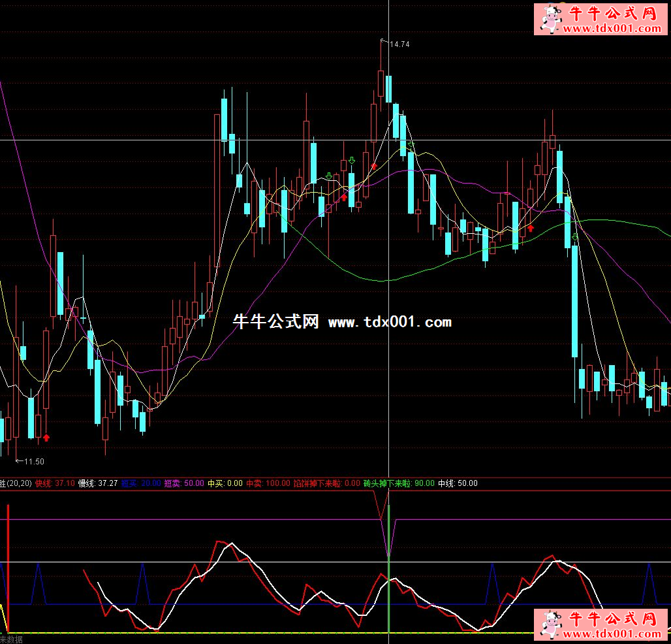Open the www.tdx001.com link in chart center
This screenshot has height=644, width=671.
point(390,322)
